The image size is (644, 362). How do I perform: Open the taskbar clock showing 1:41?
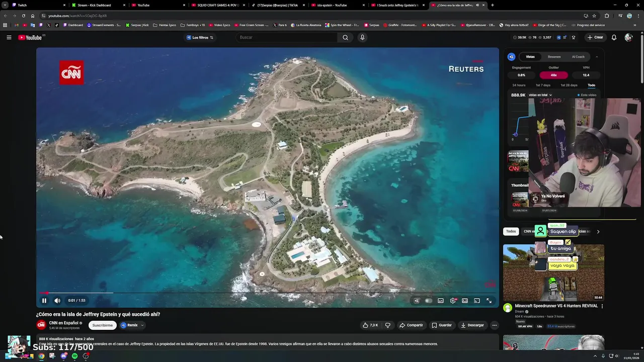click(630, 356)
